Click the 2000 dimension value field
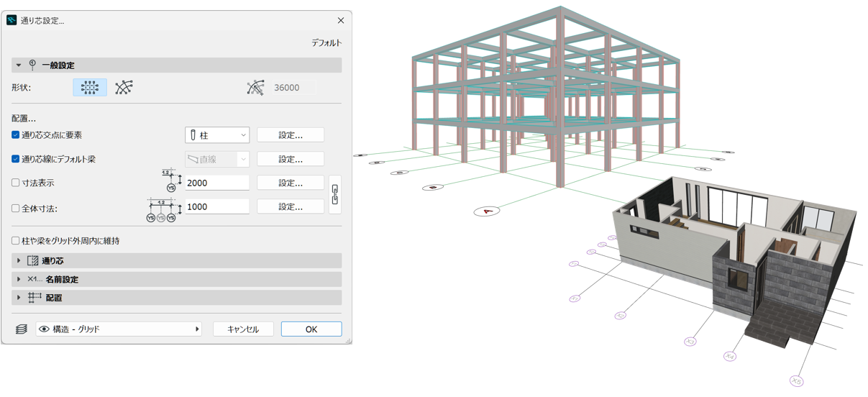Viewport: 868px width, 397px height. point(217,183)
